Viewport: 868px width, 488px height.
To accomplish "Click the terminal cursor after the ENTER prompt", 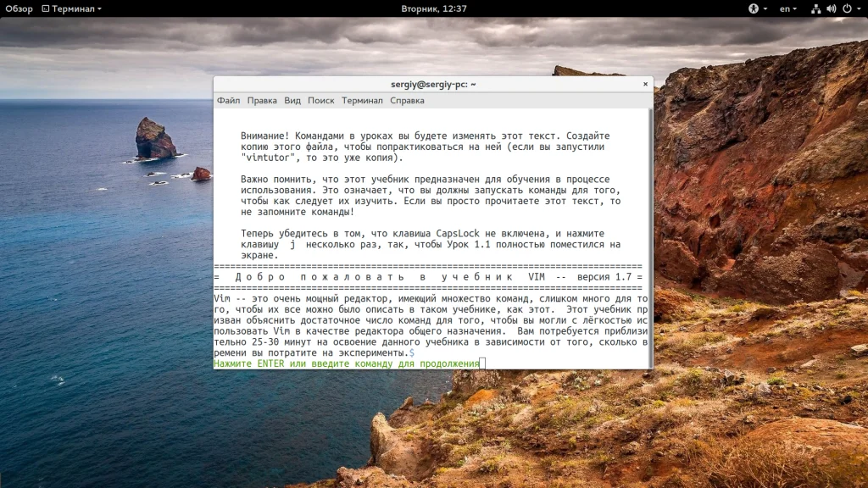I will point(482,363).
